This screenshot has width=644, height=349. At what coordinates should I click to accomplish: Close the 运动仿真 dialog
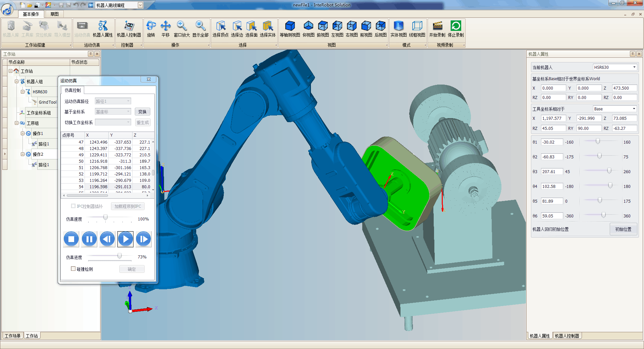click(149, 80)
